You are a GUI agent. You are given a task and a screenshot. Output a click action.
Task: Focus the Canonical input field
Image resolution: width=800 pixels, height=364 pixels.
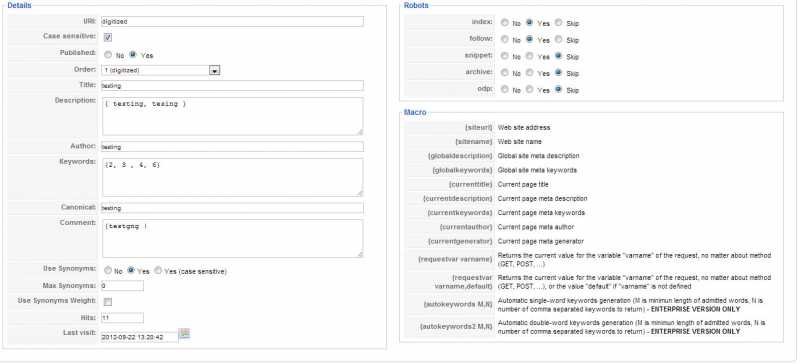[232, 208]
